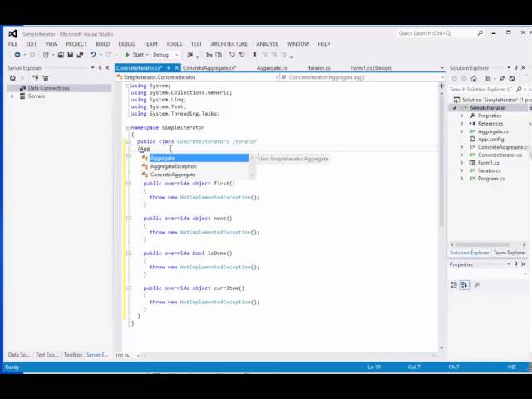The height and width of the screenshot is (399, 532).
Task: Collapse the isDone() method code region
Action: (x=128, y=254)
